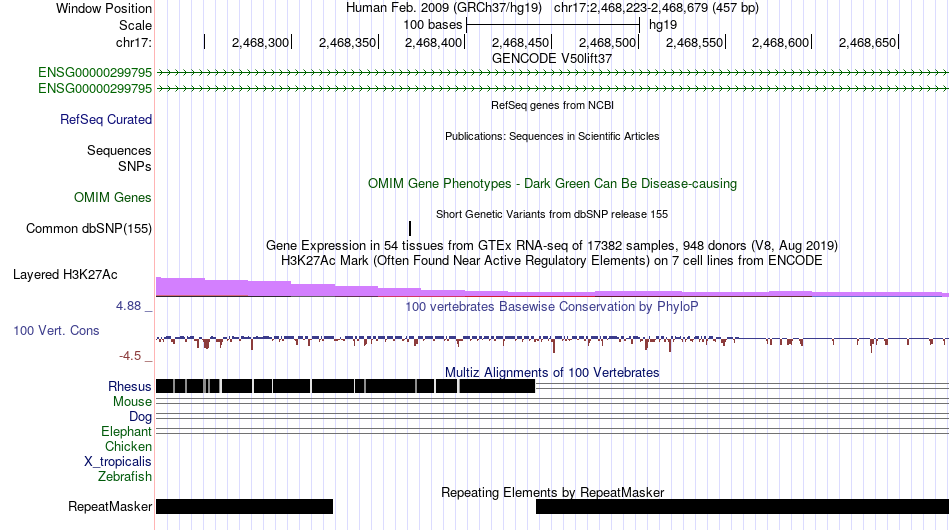Click the 2,468,500 ruler coordinate
The width and height of the screenshot is (950, 530).
coord(608,42)
